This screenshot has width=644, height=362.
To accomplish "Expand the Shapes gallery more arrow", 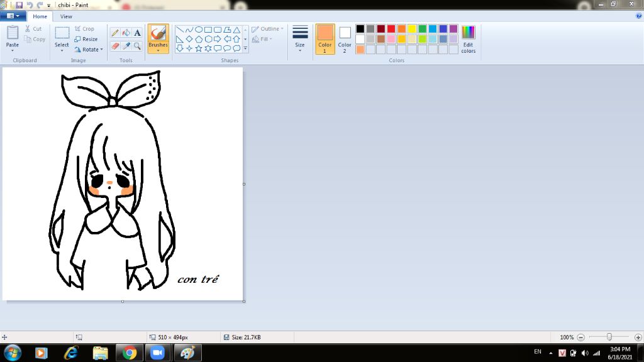I will (245, 48).
